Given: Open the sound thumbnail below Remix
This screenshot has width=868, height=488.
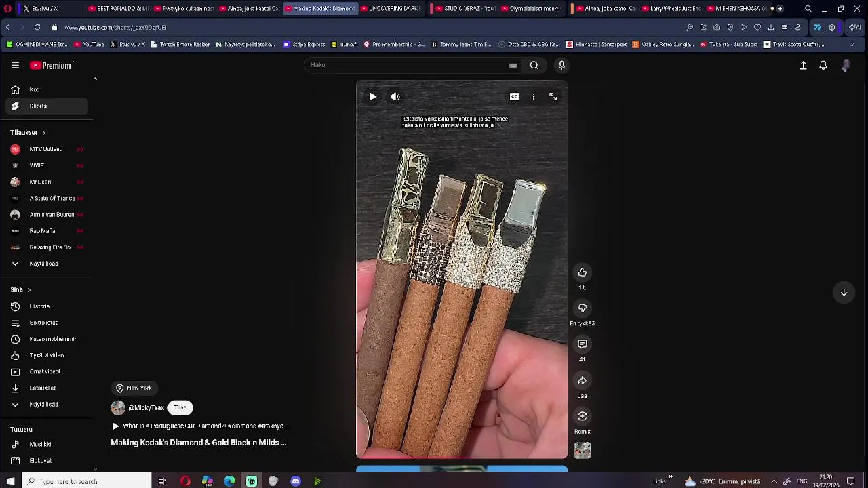Looking at the screenshot, I should click(x=583, y=451).
